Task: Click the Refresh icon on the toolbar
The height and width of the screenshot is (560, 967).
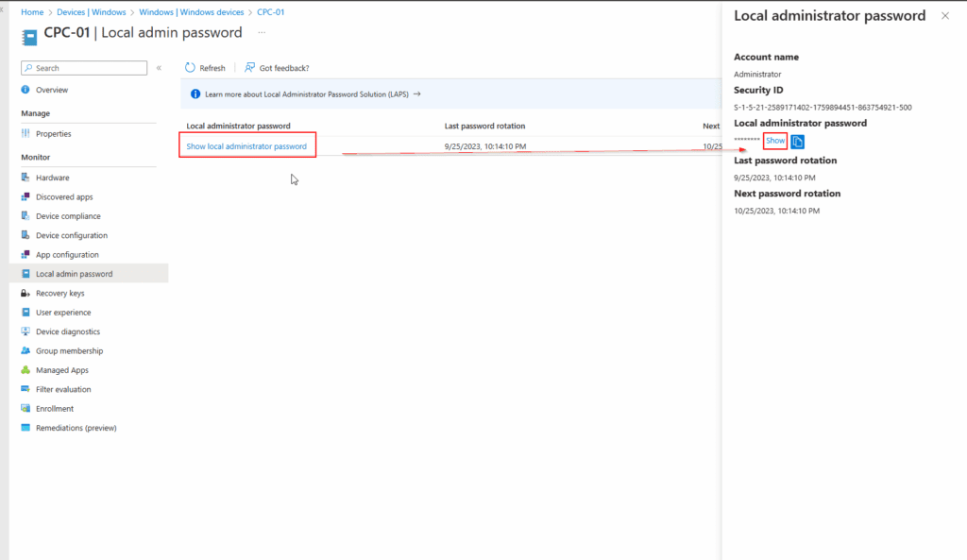Action: [187, 67]
